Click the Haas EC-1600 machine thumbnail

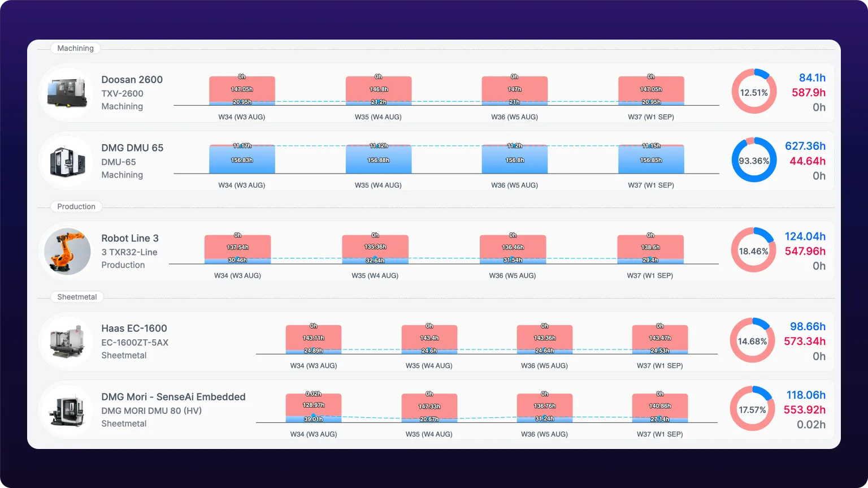click(68, 342)
